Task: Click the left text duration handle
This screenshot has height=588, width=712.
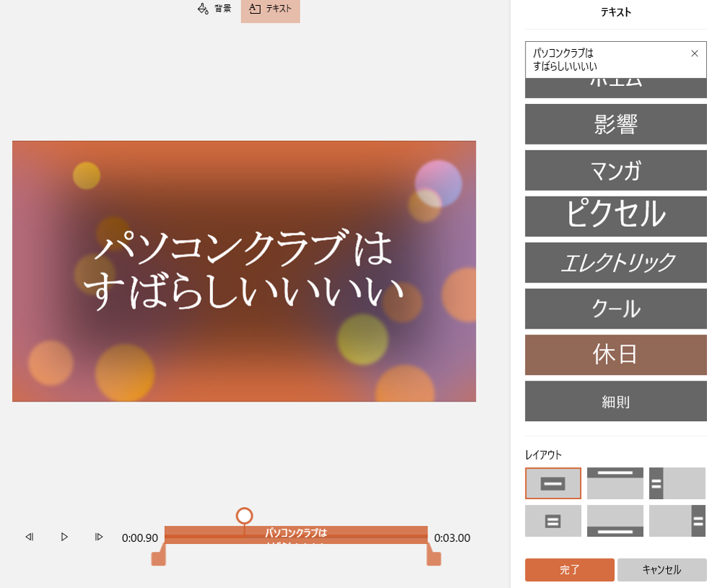Action: pyautogui.click(x=158, y=557)
